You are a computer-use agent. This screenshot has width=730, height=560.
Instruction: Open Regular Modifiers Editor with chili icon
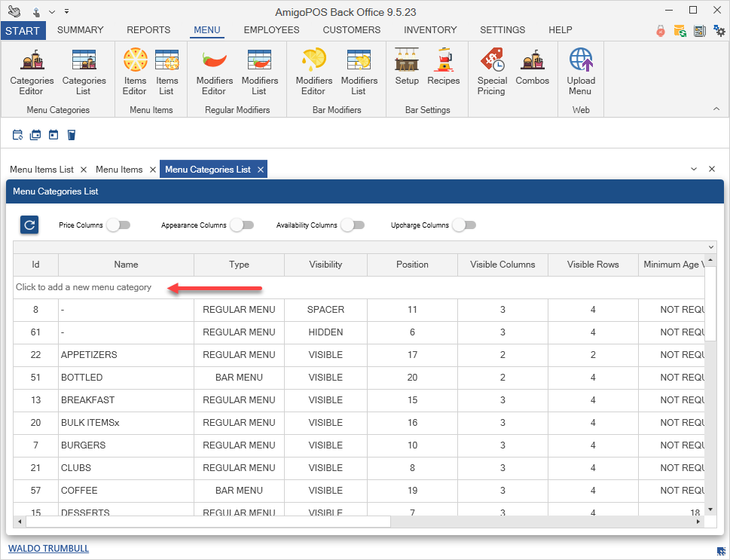[x=215, y=72]
